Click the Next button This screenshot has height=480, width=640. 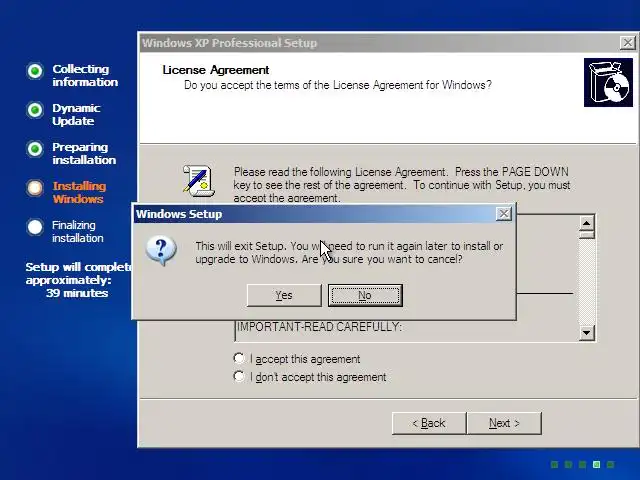[504, 423]
